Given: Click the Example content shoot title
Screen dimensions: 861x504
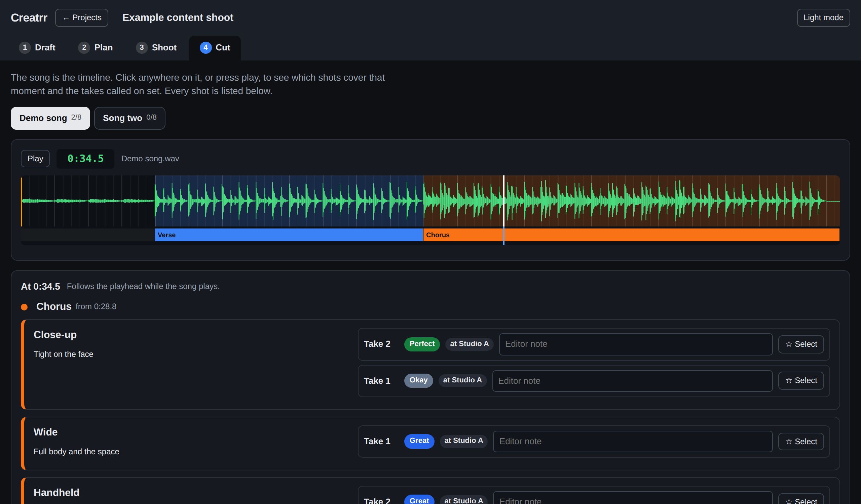Looking at the screenshot, I should [178, 18].
